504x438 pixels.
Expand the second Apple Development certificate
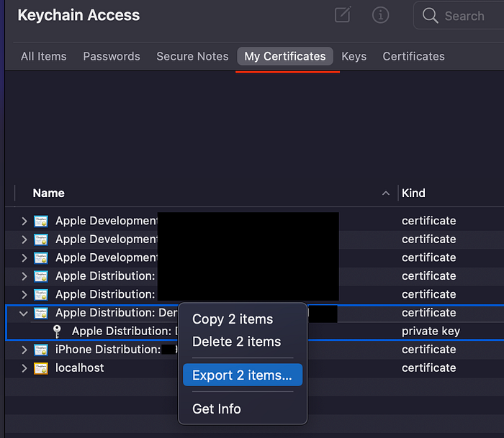tap(24, 239)
